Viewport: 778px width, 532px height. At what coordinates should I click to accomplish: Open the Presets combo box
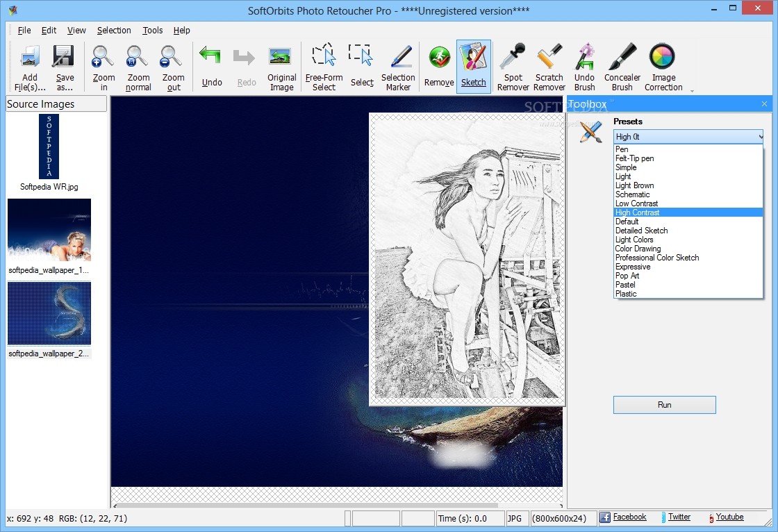688,137
